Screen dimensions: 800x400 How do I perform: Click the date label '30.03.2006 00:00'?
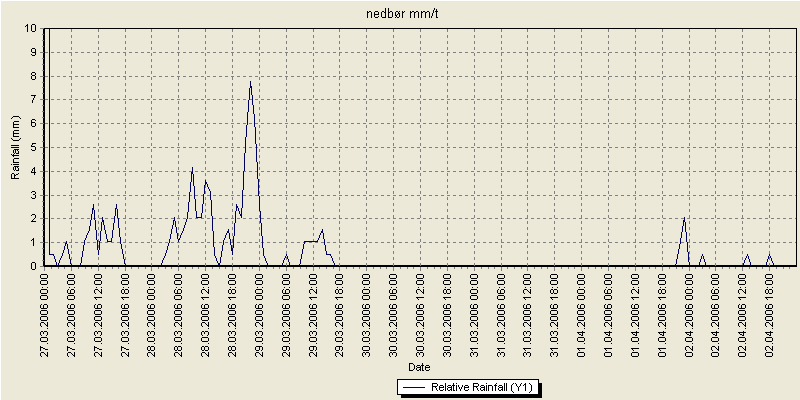367,314
